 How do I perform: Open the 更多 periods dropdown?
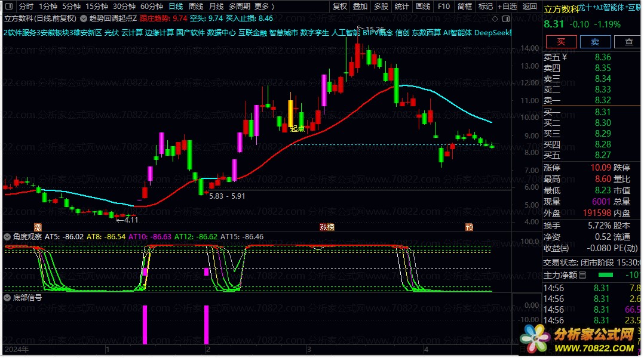(265, 6)
